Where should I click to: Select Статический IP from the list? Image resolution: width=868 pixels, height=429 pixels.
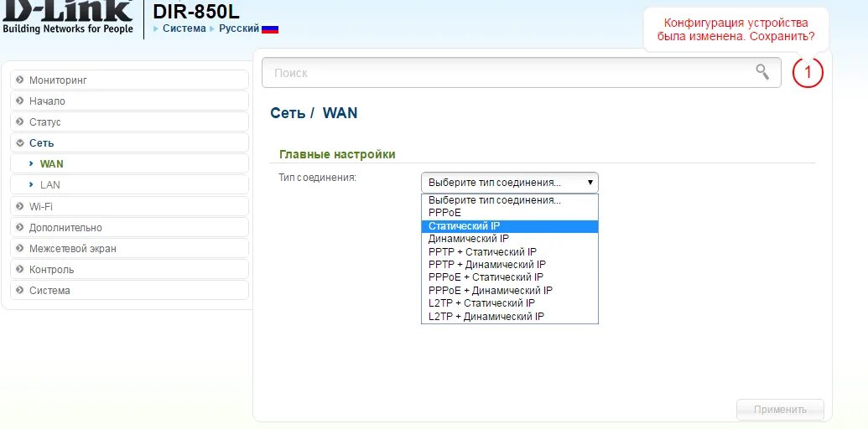coord(510,226)
